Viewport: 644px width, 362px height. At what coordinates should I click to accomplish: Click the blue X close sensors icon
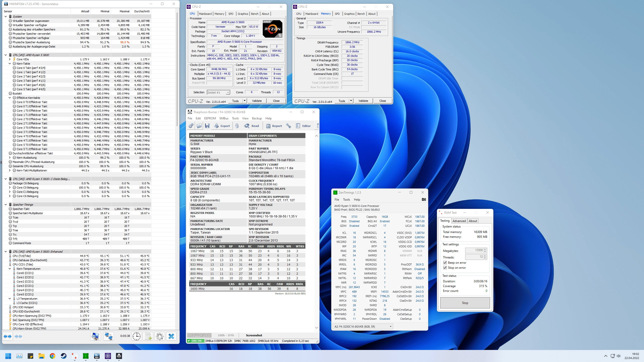pyautogui.click(x=171, y=336)
